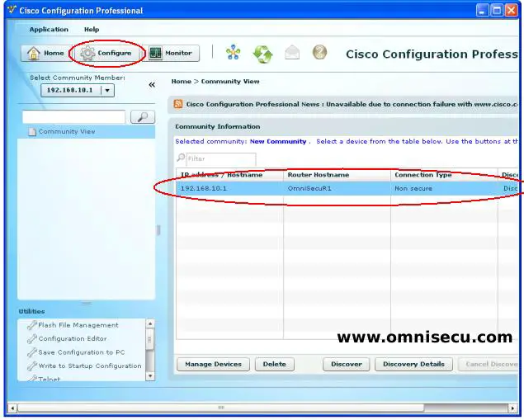Select Community View tree item
Screen dimensions: 524x420
pyautogui.click(x=86, y=132)
